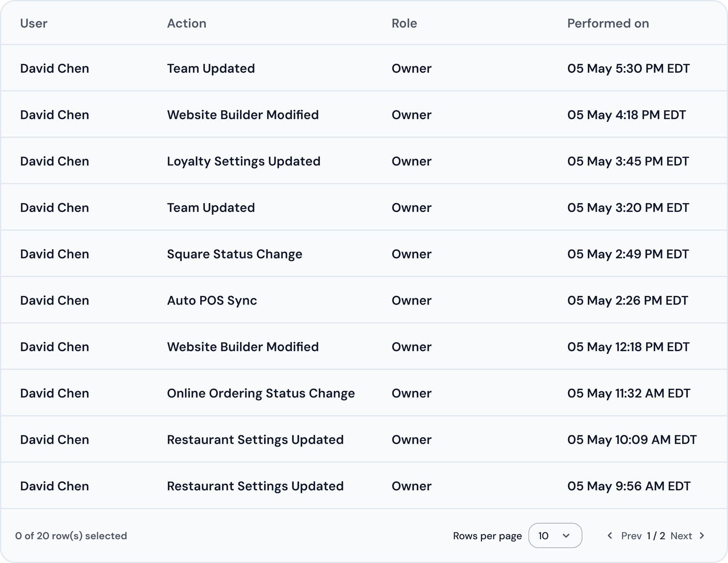Click David Chen in Square Status Change row
Image resolution: width=728 pixels, height=563 pixels.
(x=55, y=254)
